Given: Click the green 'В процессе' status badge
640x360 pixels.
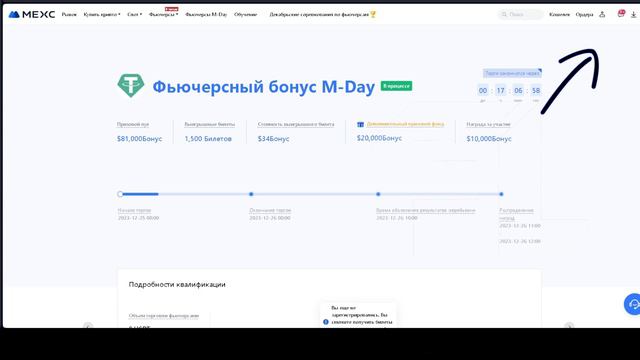Looking at the screenshot, I should (396, 86).
